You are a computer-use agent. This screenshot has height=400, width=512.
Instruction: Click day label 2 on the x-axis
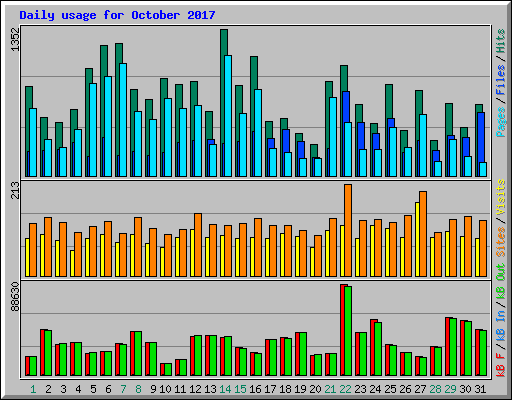(x=48, y=389)
